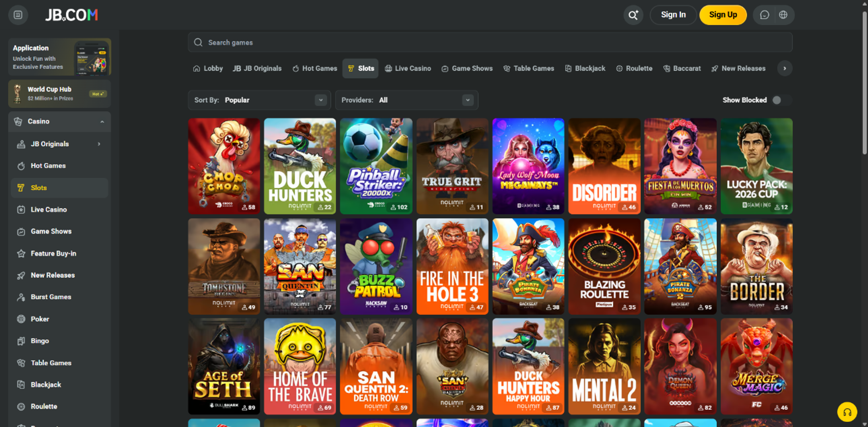Toggle the sidebar menu icon
Viewport: 868px width, 427px height.
coord(18,15)
